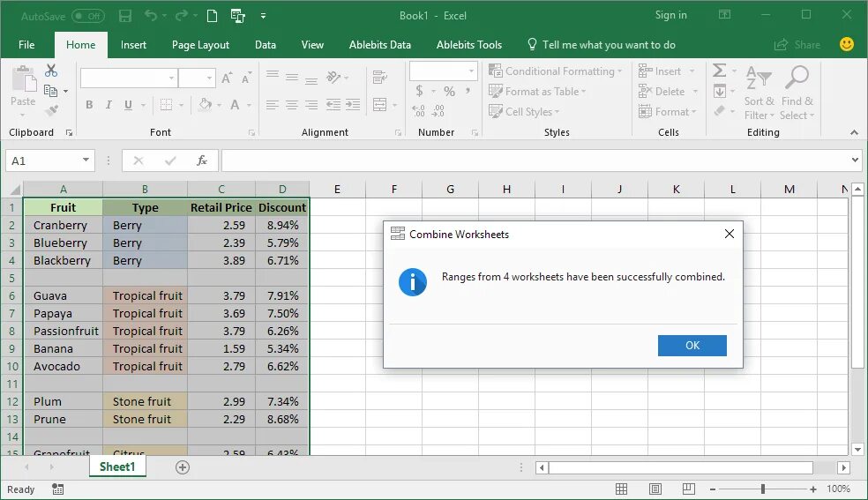Click the Font Color letter A
The image size is (868, 500).
pos(235,105)
